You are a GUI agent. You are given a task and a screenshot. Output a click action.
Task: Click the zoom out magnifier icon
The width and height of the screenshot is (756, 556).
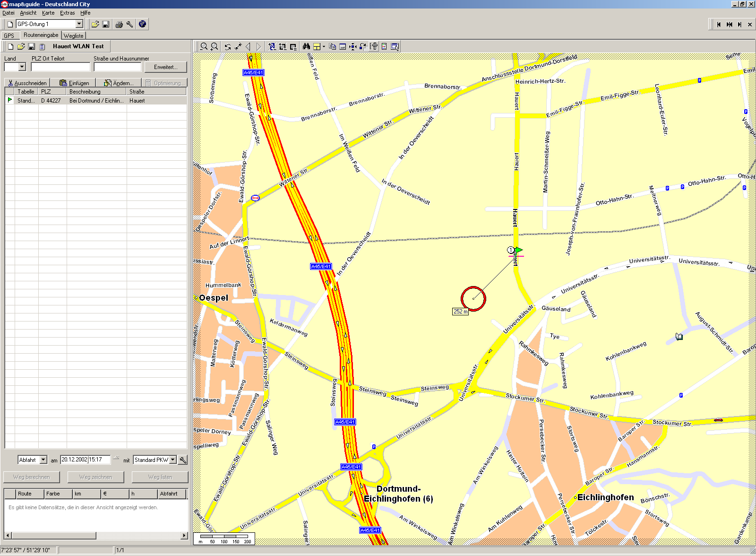pyautogui.click(x=204, y=46)
